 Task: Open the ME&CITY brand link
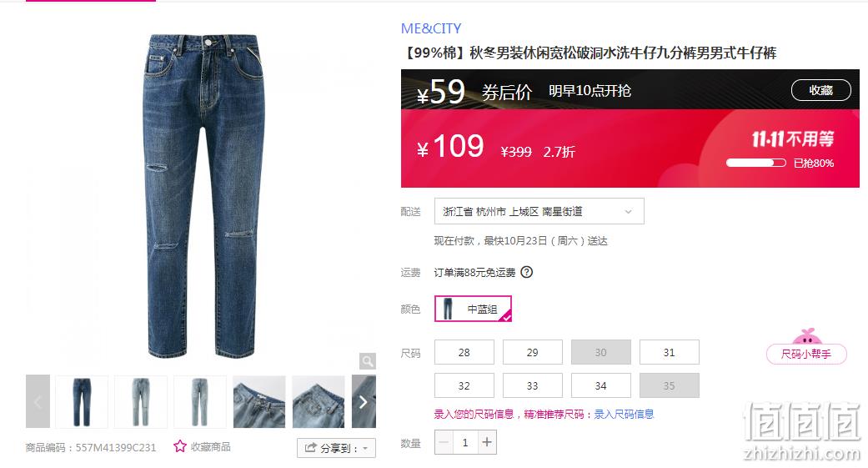pyautogui.click(x=431, y=28)
